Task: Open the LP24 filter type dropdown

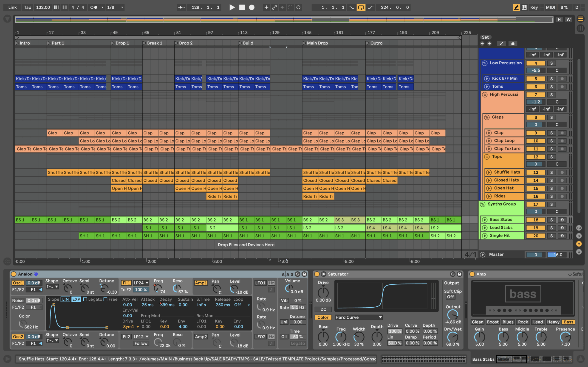Action: tap(141, 283)
